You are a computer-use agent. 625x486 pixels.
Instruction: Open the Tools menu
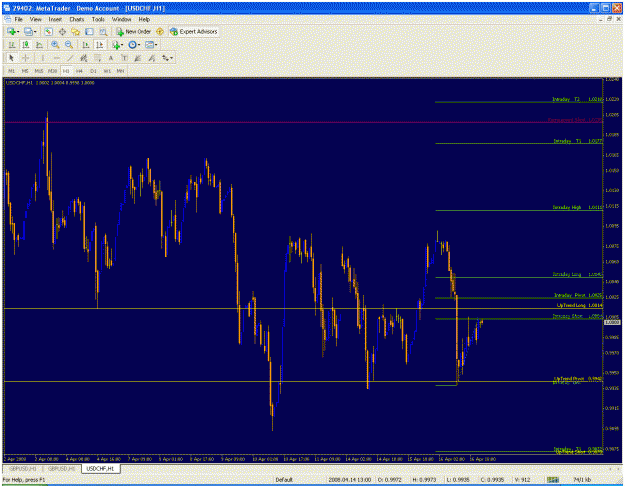(x=98, y=19)
